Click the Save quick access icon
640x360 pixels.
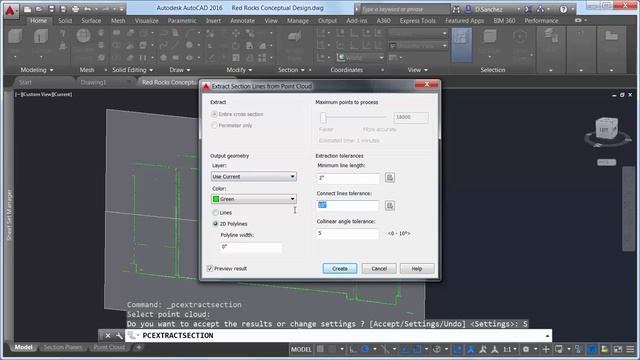click(x=51, y=9)
